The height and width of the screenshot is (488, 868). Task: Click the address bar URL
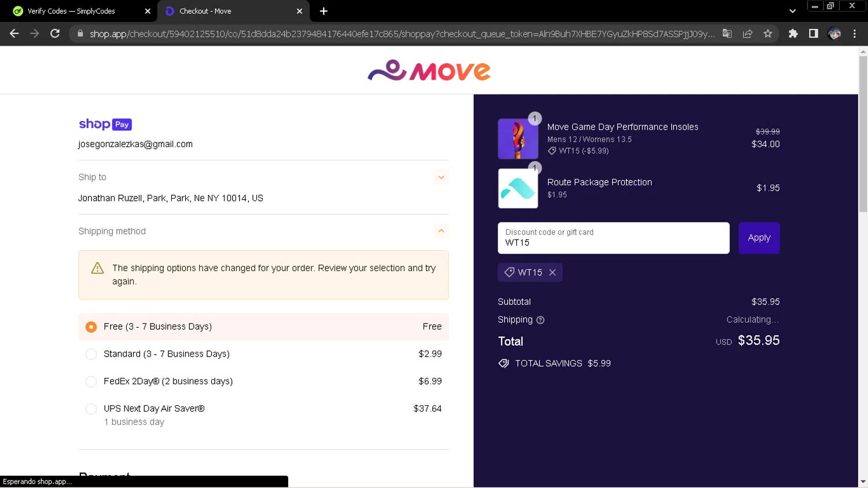point(402,34)
